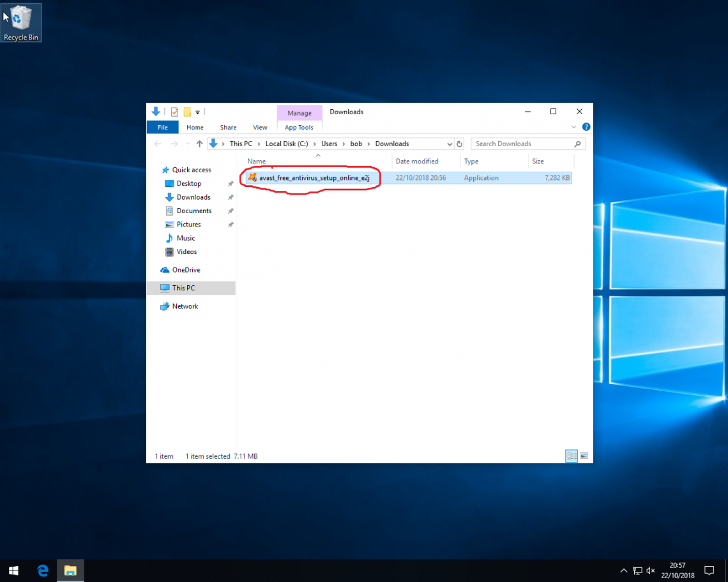Launch Microsoft Edge from taskbar
The height and width of the screenshot is (582, 728).
tap(43, 571)
